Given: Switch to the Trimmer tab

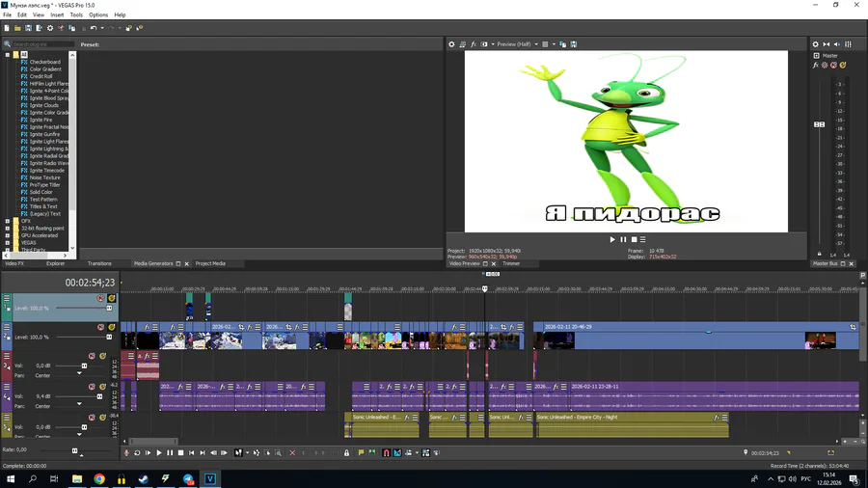Looking at the screenshot, I should [x=511, y=263].
